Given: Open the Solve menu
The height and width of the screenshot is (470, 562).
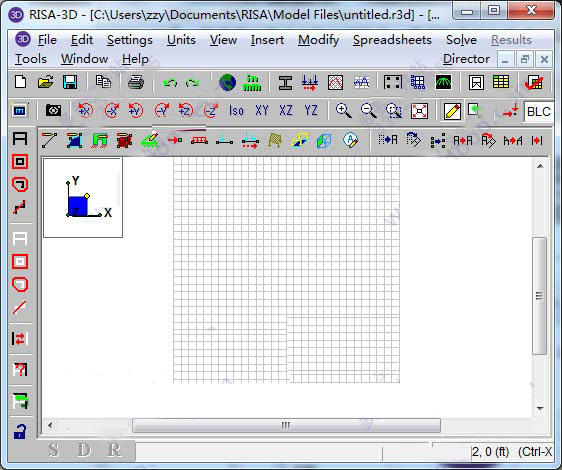Looking at the screenshot, I should (461, 40).
